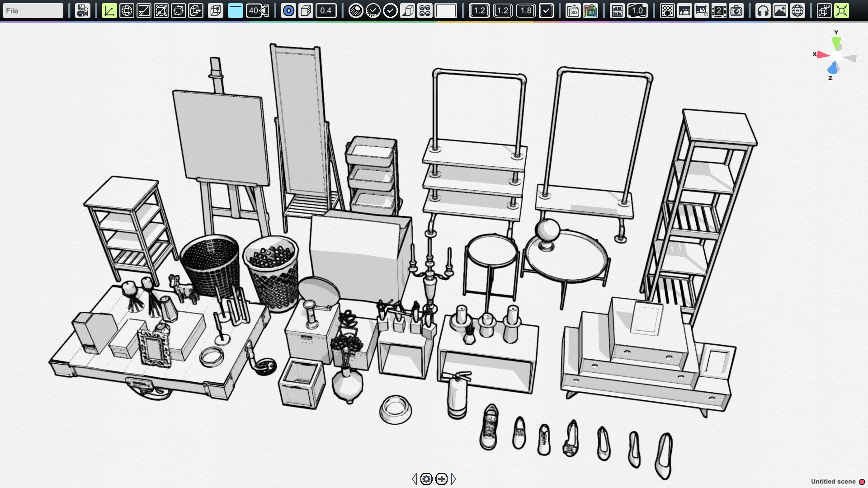Open settings via the gear button at bottom
The image size is (868, 488).
tap(426, 479)
